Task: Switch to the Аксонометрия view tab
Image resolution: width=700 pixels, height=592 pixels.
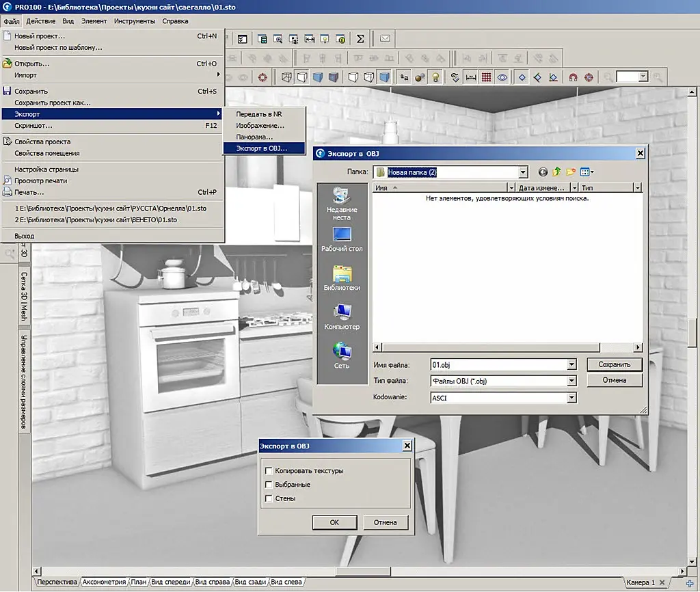Action: pyautogui.click(x=104, y=582)
